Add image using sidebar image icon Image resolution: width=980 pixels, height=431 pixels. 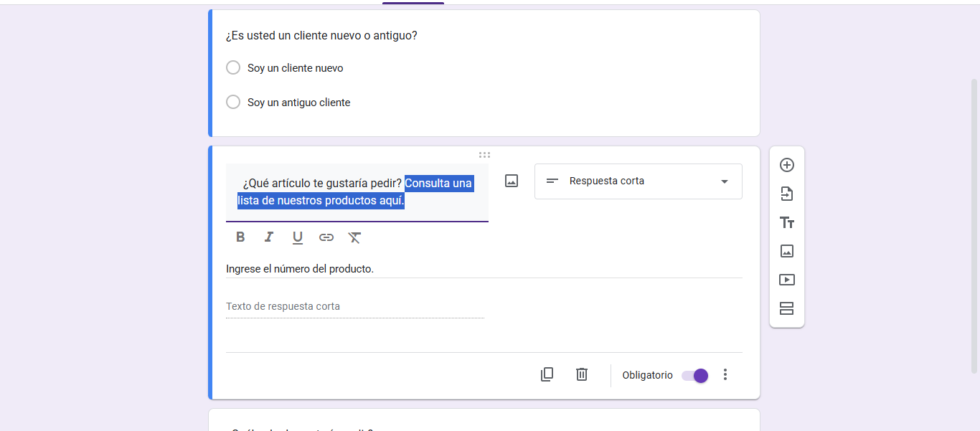coord(787,251)
